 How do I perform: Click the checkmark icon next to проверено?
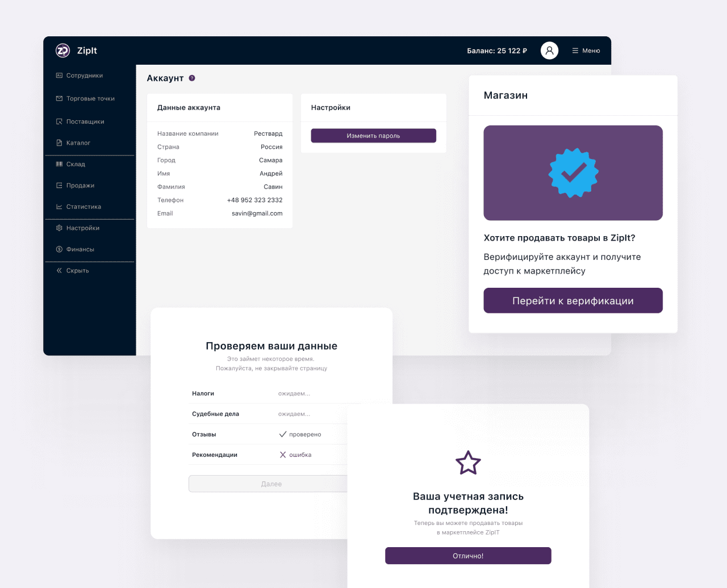click(x=283, y=434)
